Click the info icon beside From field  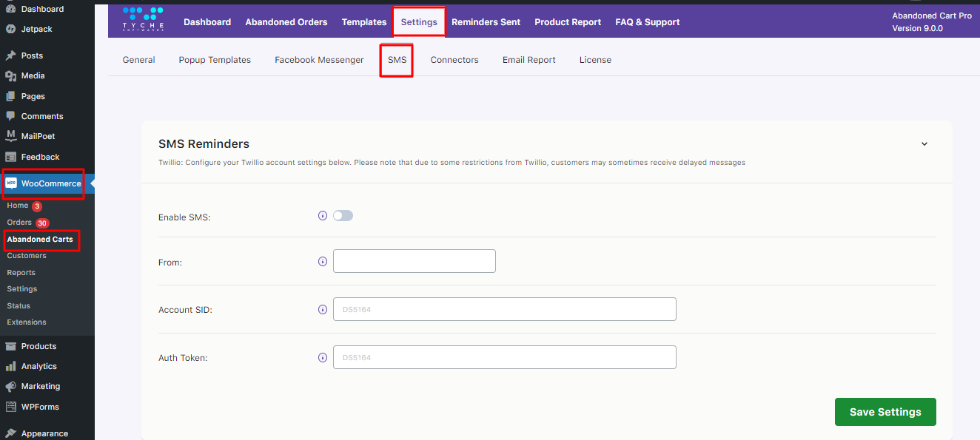[x=323, y=261]
